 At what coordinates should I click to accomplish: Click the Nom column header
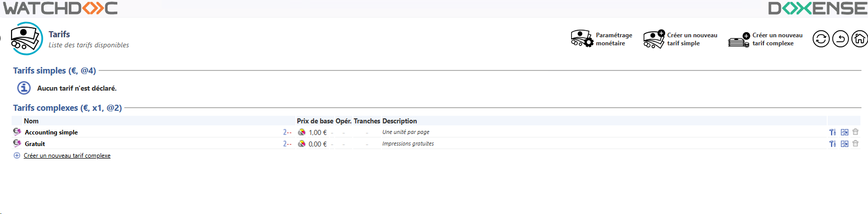coord(31,121)
